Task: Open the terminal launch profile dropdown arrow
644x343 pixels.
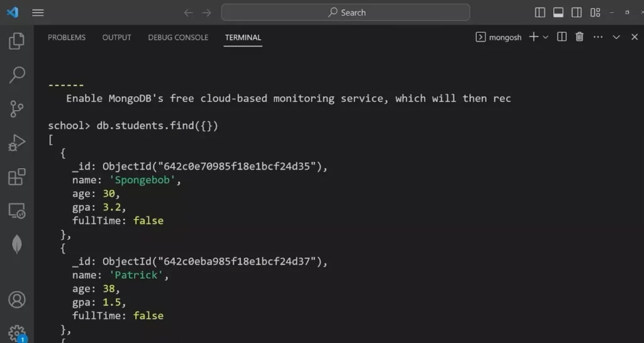Action: (x=545, y=37)
